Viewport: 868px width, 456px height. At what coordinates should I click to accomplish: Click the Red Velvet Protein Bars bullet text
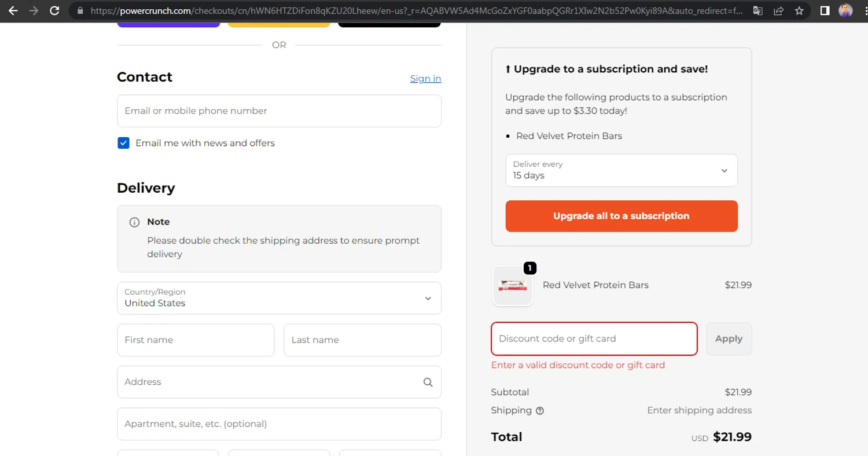click(569, 136)
